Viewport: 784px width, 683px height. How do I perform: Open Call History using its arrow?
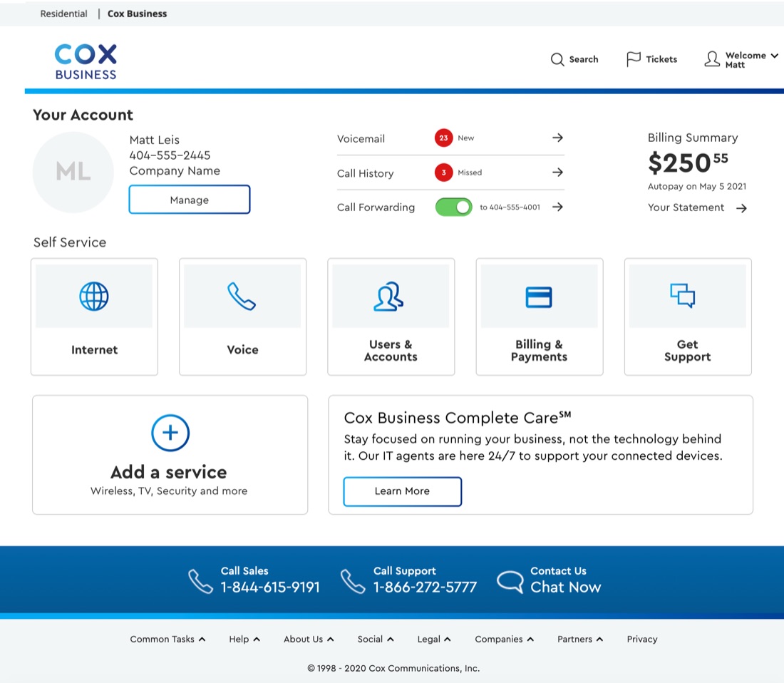(557, 172)
